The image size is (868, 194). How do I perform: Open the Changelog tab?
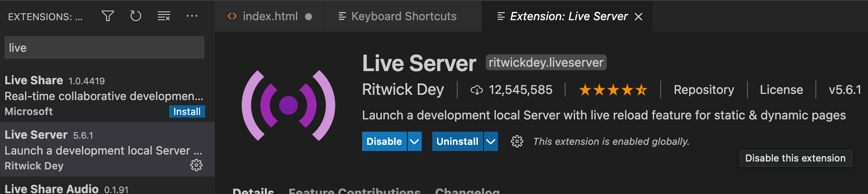click(467, 191)
